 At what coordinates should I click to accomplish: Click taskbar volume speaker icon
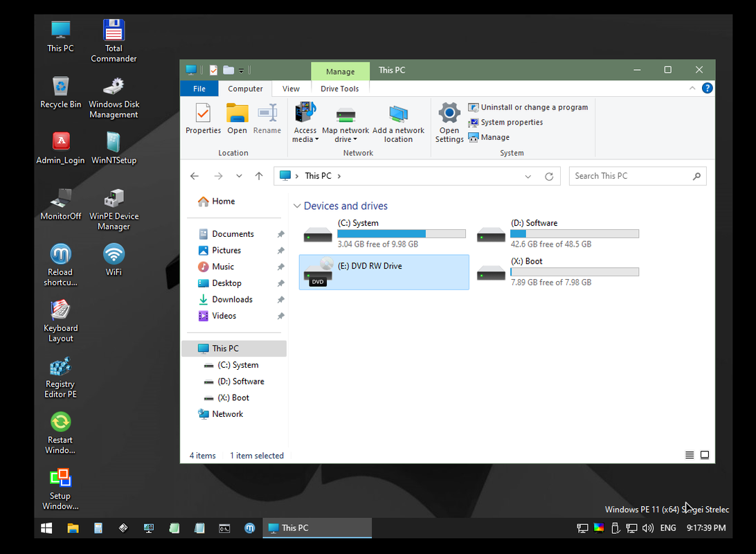point(647,528)
